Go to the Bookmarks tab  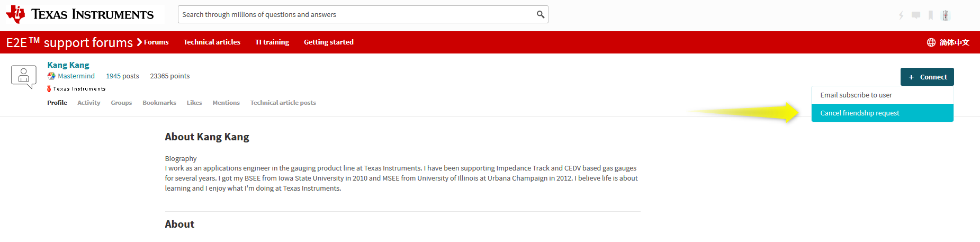pos(159,103)
